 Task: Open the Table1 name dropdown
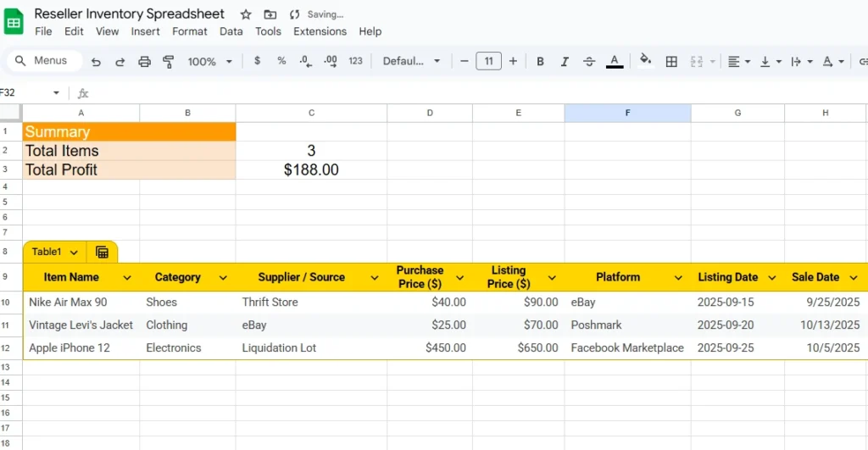coord(74,253)
